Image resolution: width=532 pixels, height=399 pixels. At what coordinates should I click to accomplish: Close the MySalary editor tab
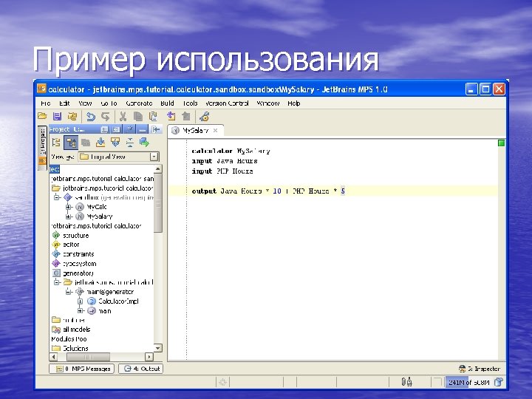(x=215, y=130)
